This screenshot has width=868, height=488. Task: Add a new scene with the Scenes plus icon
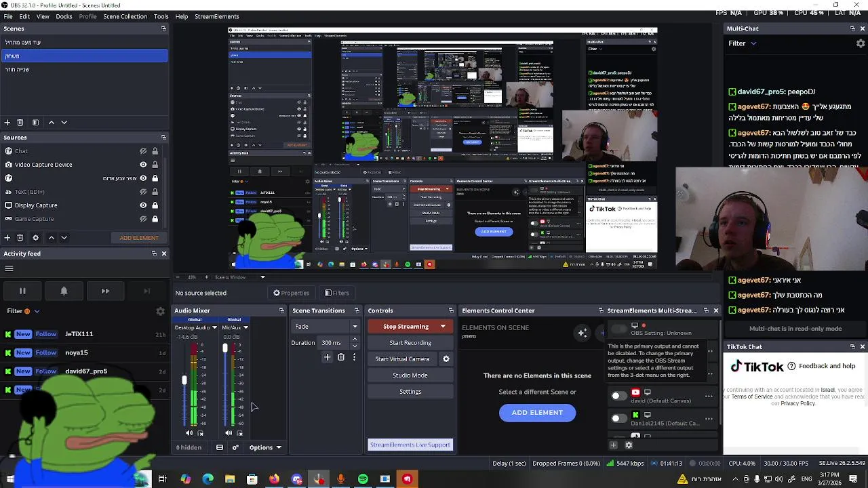(7, 123)
